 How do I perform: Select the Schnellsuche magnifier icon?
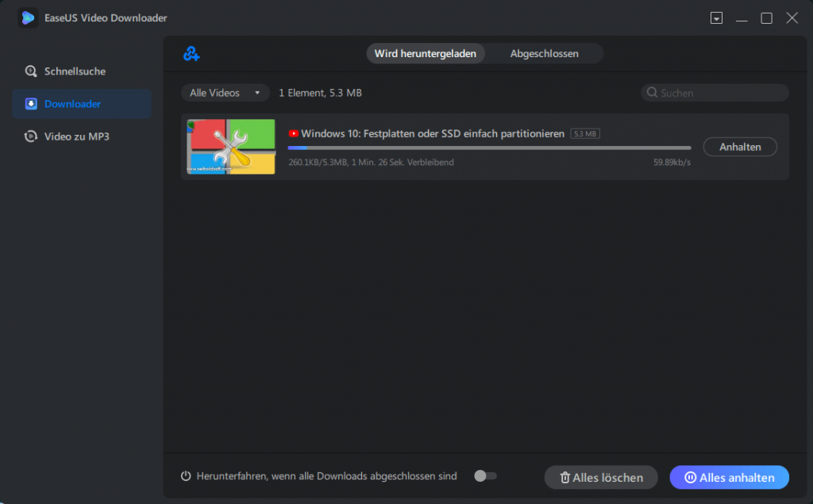pyautogui.click(x=31, y=71)
